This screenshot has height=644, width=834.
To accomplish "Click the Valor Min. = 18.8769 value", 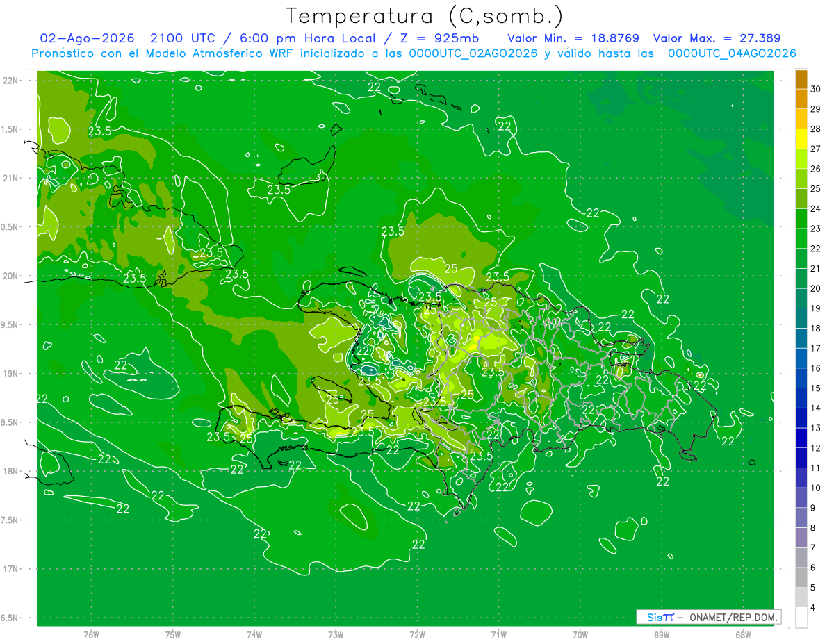I will coord(573,38).
